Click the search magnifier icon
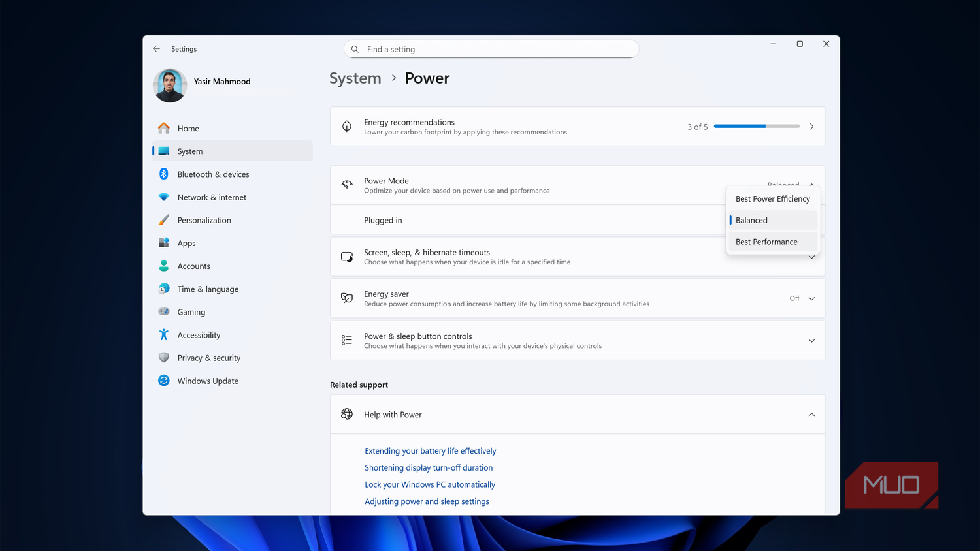The width and height of the screenshot is (980, 551). [355, 49]
